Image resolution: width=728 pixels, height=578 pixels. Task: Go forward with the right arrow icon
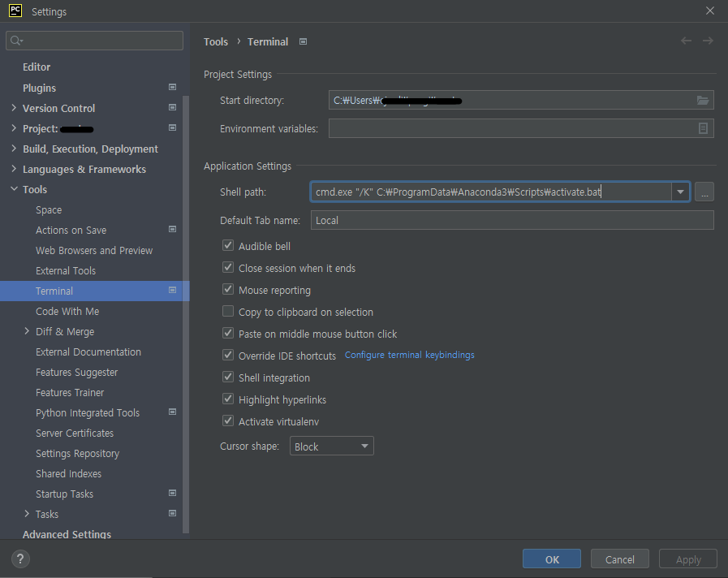(708, 41)
